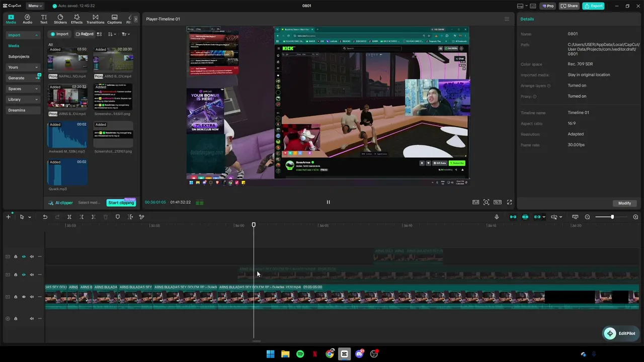Switch to the Effects tab
This screenshot has height=362, width=644.
click(x=76, y=19)
